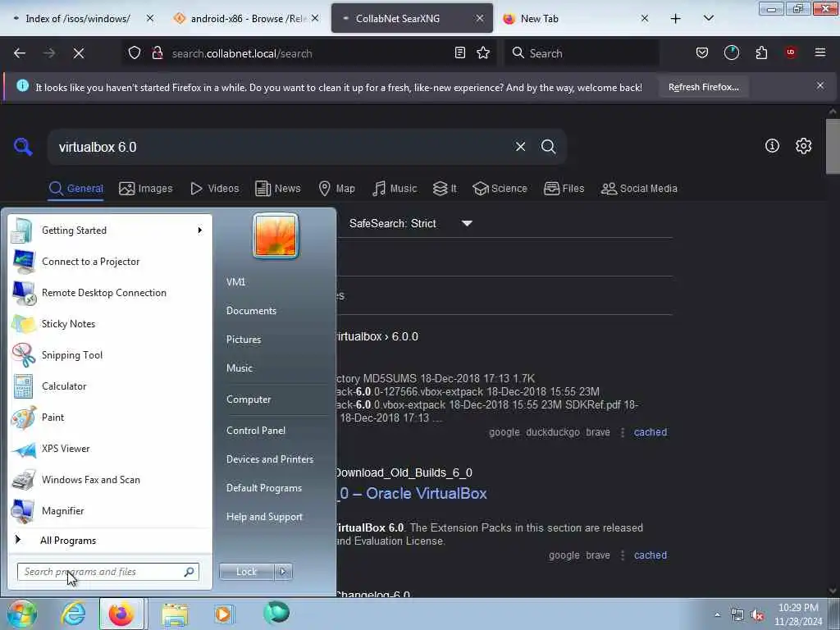Switch to Firefox on the taskbar

coord(121,614)
